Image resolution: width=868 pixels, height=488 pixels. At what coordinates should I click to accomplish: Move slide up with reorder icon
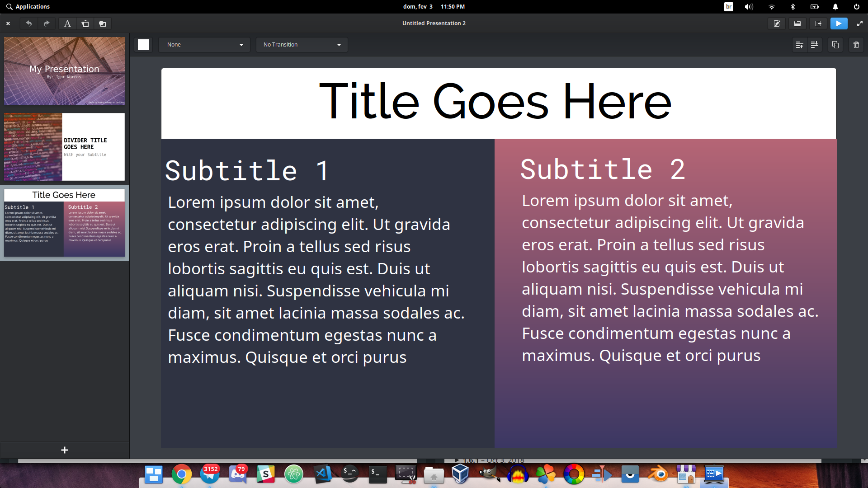[799, 45]
